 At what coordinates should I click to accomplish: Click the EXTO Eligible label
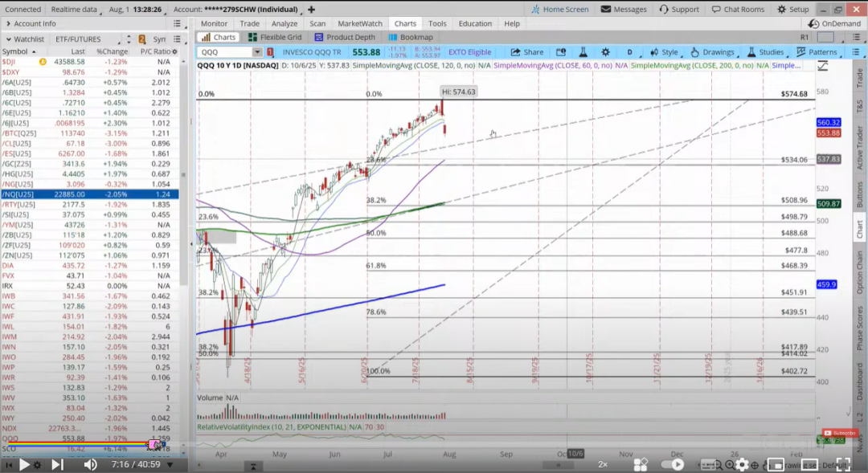pyautogui.click(x=469, y=52)
